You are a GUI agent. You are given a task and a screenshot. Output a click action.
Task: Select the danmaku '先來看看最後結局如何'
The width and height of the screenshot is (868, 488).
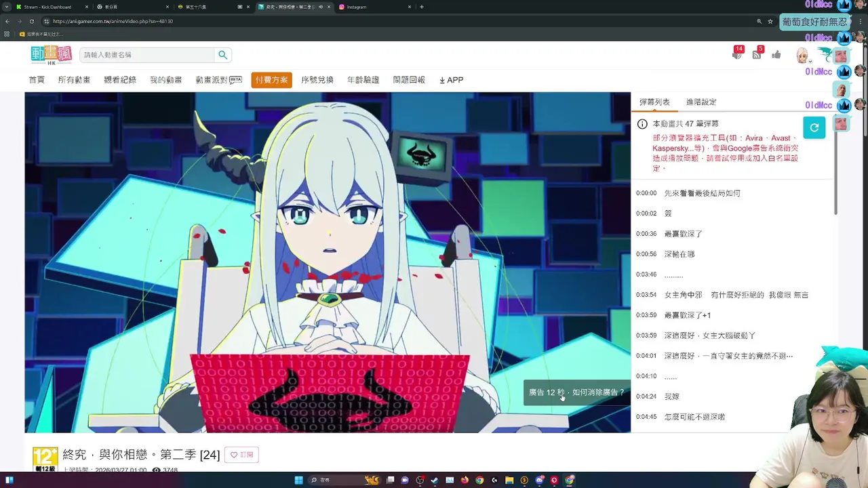(x=702, y=193)
